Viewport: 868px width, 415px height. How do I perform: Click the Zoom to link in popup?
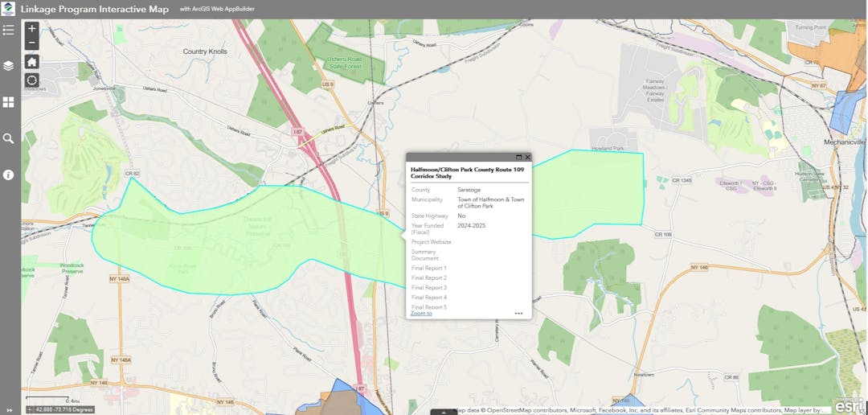tap(421, 313)
